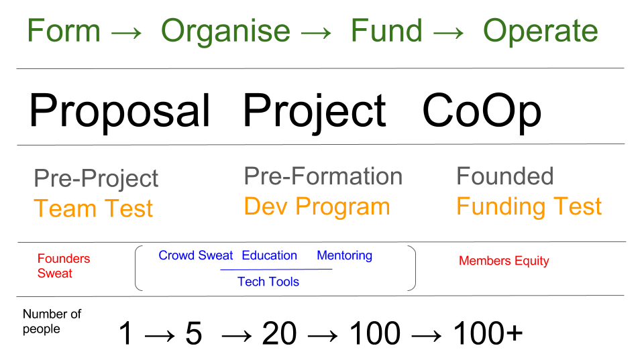Click the "Number of people" label
Viewport: 644px width, 362px height.
pos(51,321)
